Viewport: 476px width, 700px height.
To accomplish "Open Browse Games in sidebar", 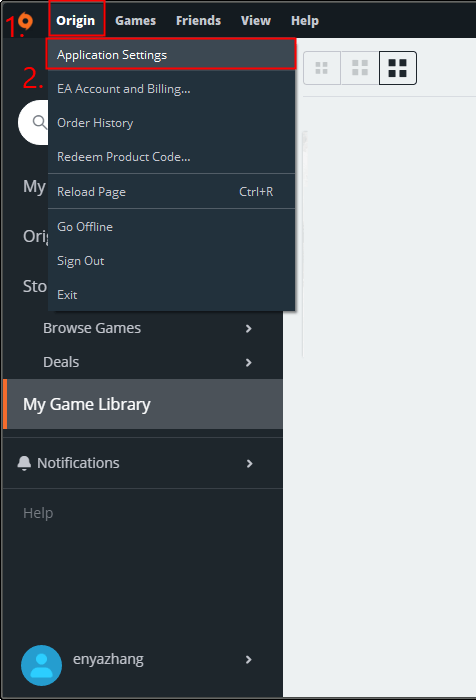I will coord(92,328).
